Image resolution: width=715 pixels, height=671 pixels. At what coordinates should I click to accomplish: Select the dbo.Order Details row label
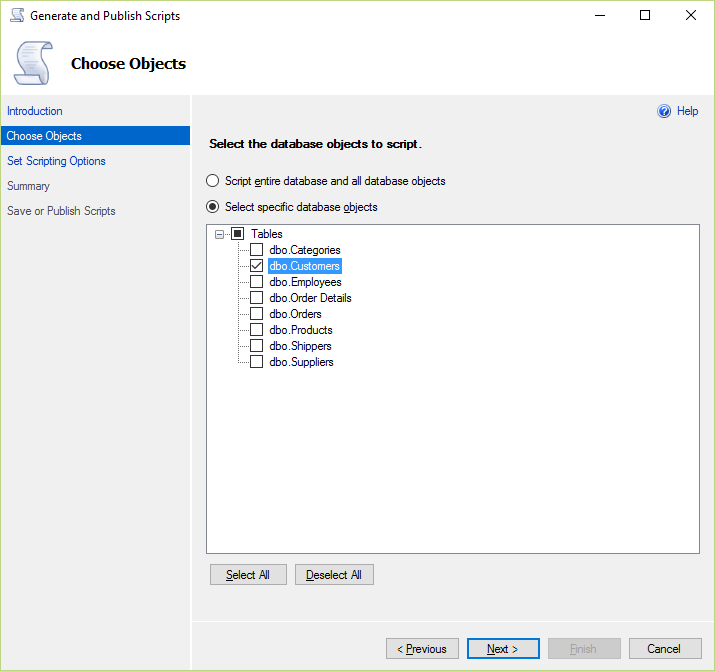click(x=310, y=298)
